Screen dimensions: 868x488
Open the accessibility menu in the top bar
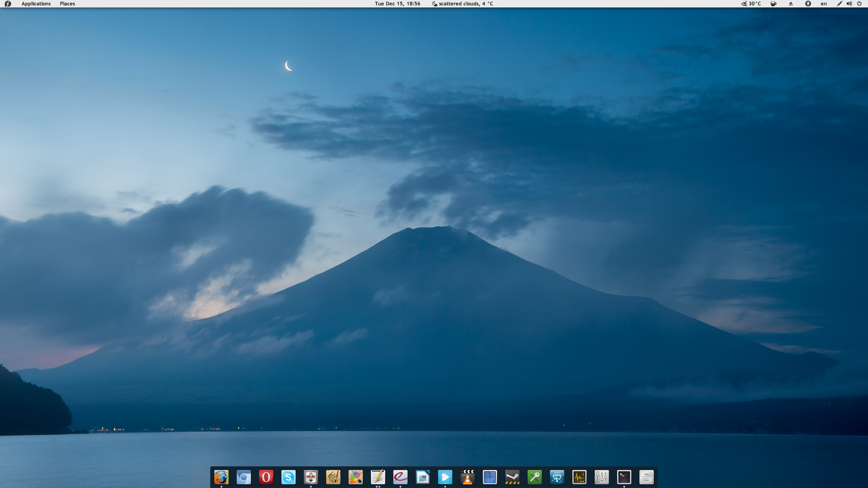[808, 4]
